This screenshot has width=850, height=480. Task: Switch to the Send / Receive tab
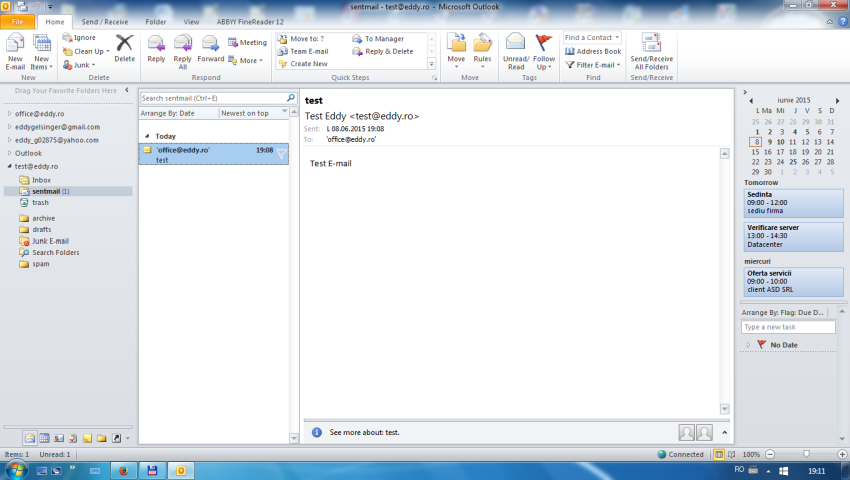click(x=105, y=22)
